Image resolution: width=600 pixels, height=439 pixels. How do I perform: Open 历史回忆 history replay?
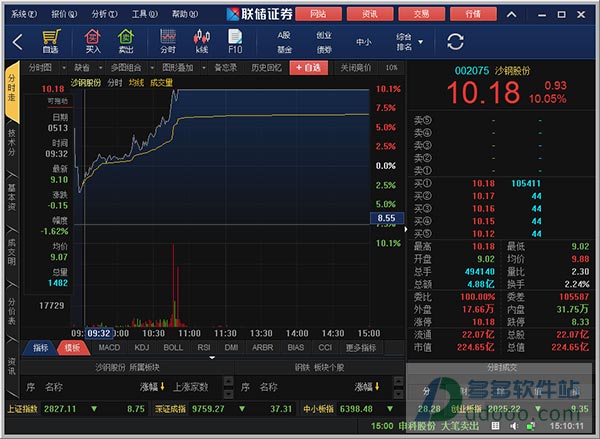(x=266, y=68)
